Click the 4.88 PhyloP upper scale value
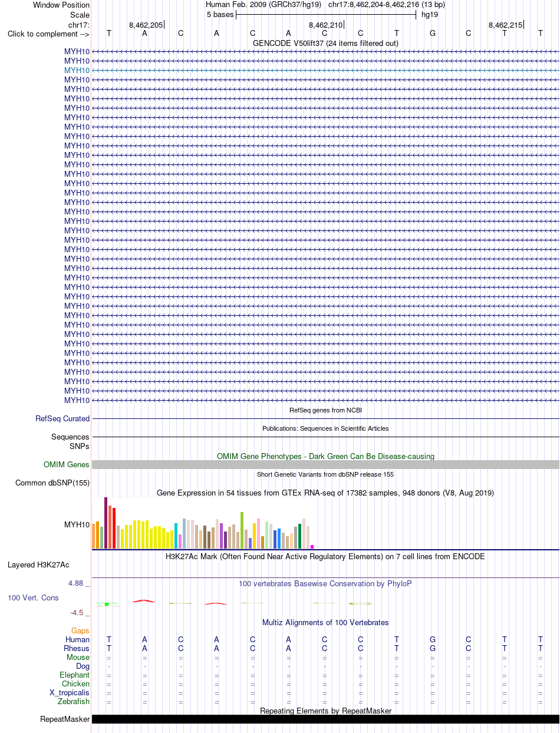Image resolution: width=560 pixels, height=733 pixels. click(x=77, y=583)
